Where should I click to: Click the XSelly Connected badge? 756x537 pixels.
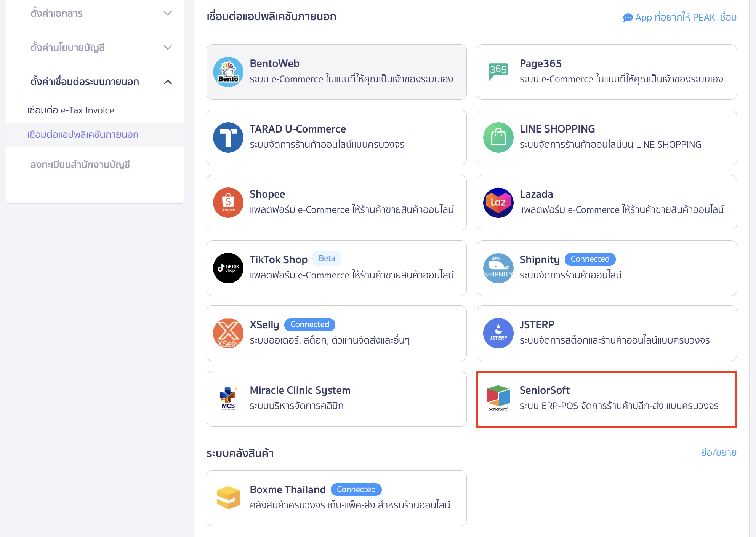[x=309, y=324]
